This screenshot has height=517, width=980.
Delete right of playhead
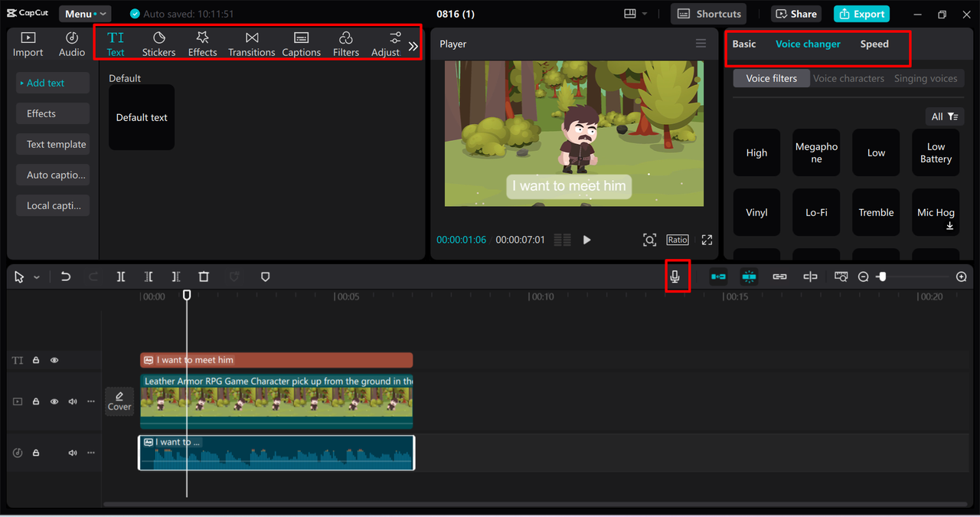(176, 276)
